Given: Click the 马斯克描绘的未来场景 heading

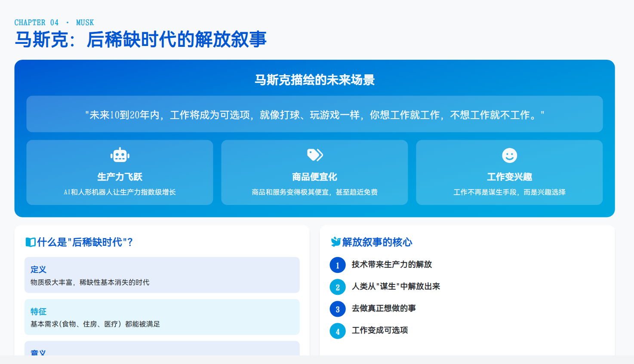Looking at the screenshot, I should coord(314,80).
